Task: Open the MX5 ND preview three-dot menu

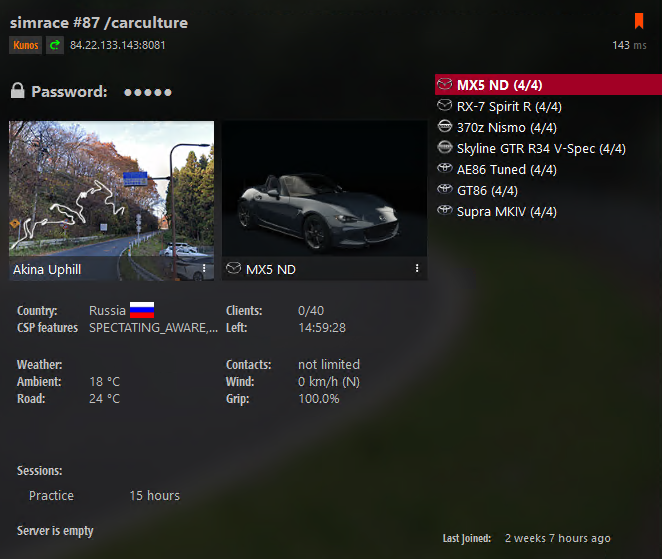Action: coord(417,268)
